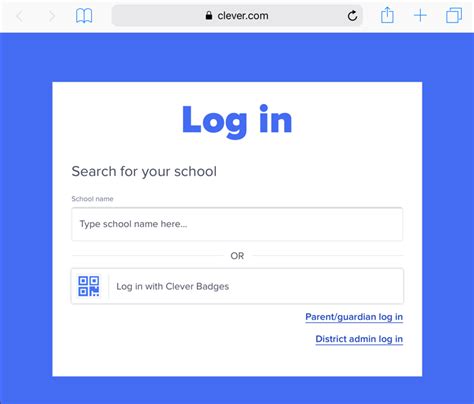The width and height of the screenshot is (474, 404).
Task: Open the Safari share sheet icon
Action: 387,15
